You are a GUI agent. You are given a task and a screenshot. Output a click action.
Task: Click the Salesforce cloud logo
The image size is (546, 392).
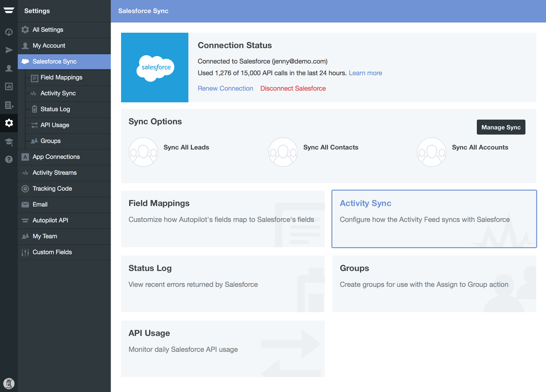click(x=155, y=67)
